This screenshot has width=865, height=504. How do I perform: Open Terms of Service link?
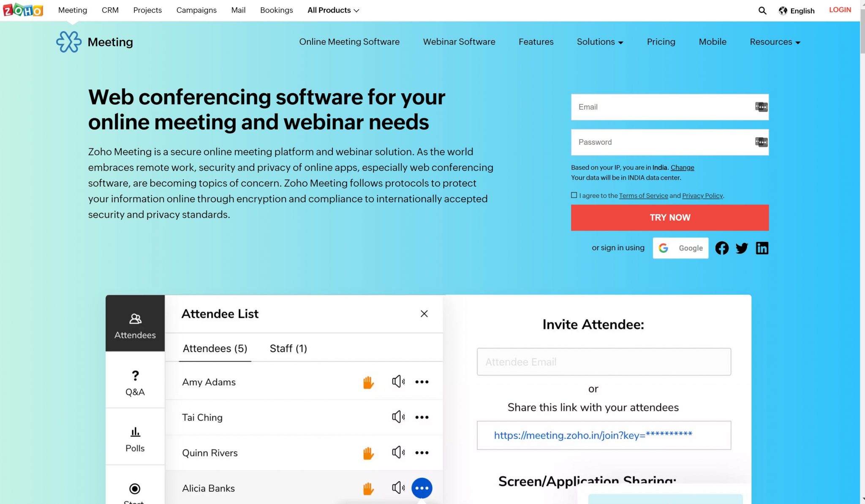coord(643,195)
